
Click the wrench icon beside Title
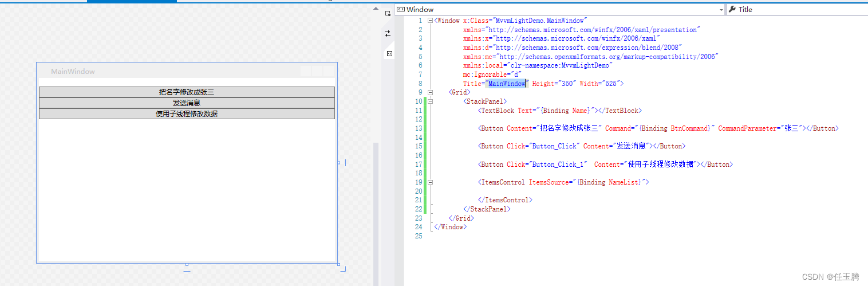pyautogui.click(x=732, y=9)
